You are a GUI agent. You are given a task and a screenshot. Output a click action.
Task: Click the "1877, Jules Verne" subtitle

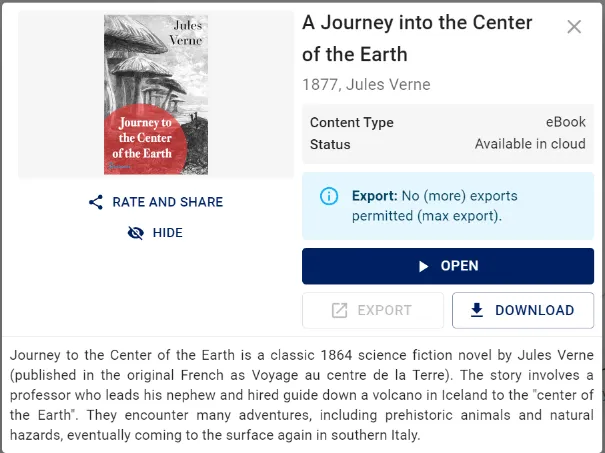pos(366,84)
